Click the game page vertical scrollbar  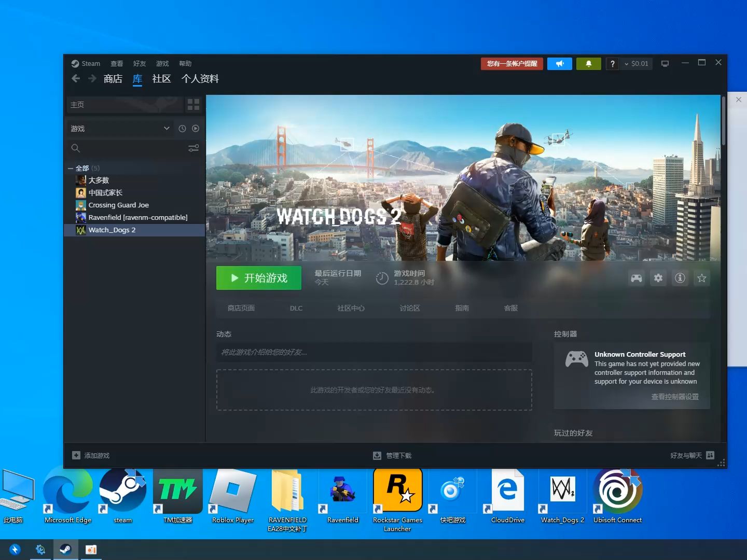(x=723, y=121)
